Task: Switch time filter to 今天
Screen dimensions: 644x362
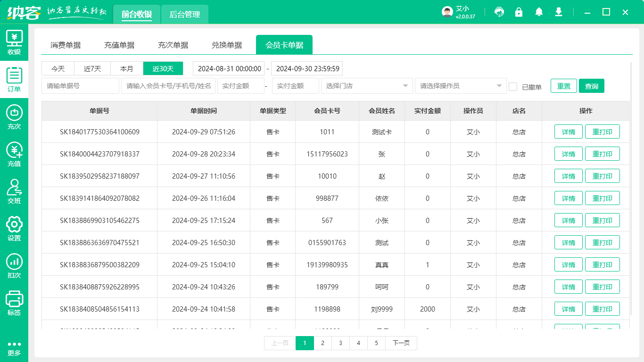Action: [58, 68]
